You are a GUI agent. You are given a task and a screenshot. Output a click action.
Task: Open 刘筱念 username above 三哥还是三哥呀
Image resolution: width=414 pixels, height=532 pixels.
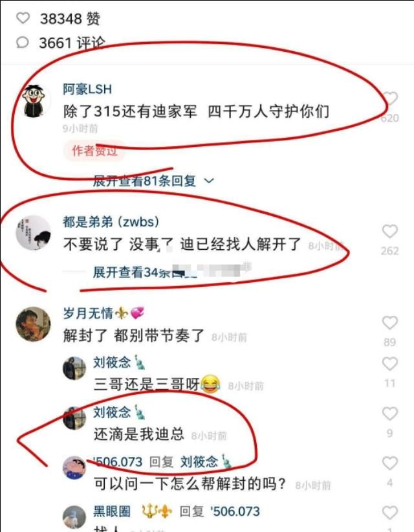pos(112,362)
